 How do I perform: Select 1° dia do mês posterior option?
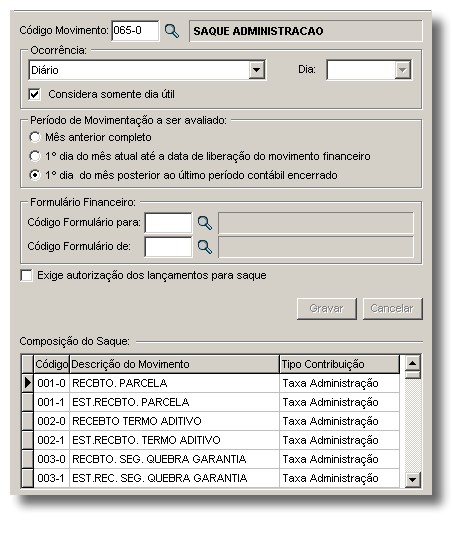coord(34,175)
